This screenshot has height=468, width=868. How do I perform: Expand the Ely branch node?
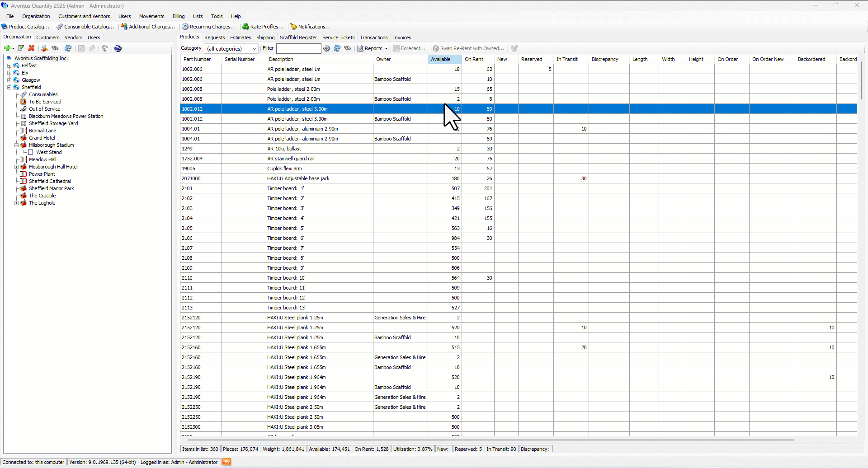coord(9,73)
